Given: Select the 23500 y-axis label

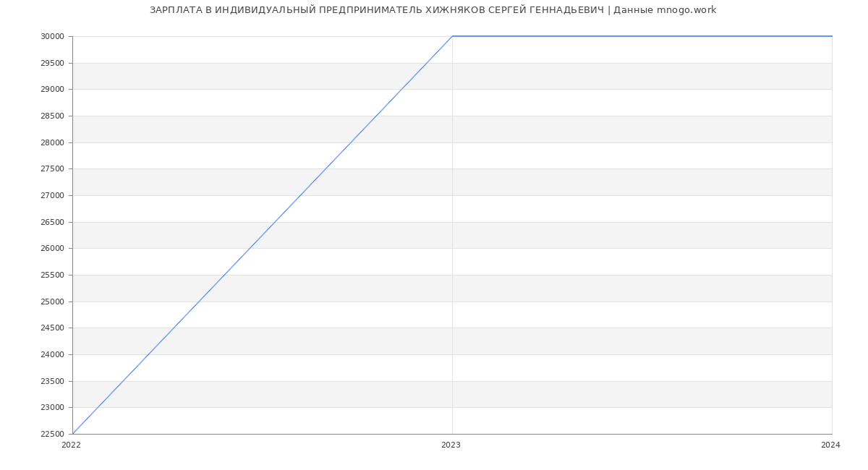Looking at the screenshot, I should [x=53, y=381].
